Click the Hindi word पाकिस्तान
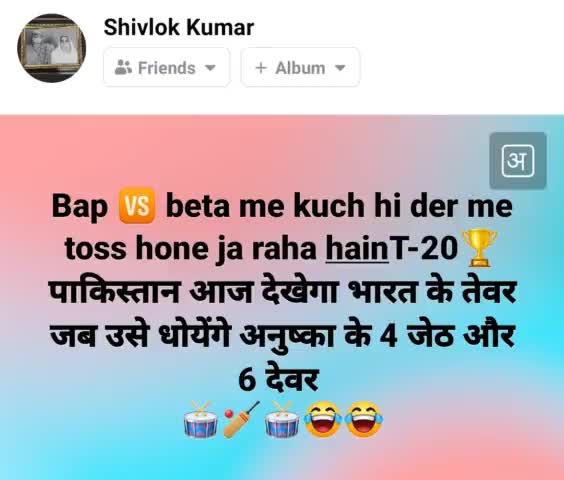This screenshot has width=564, height=480. coord(114,292)
